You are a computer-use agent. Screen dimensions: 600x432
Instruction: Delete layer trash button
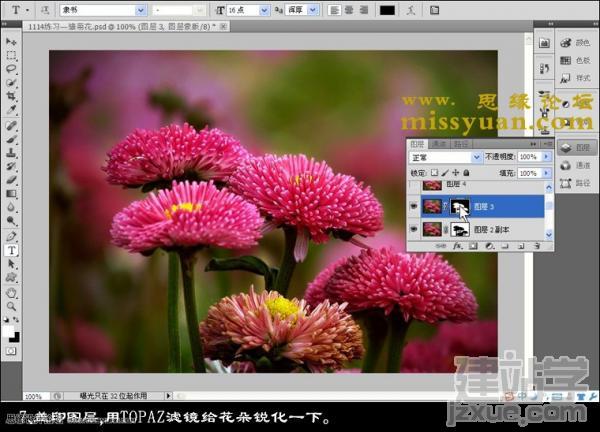(537, 246)
